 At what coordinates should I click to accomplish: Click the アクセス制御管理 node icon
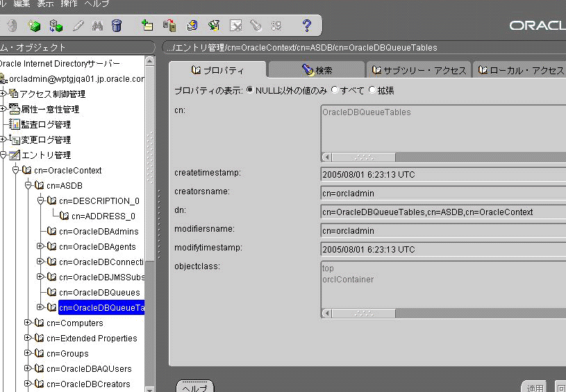[14, 94]
